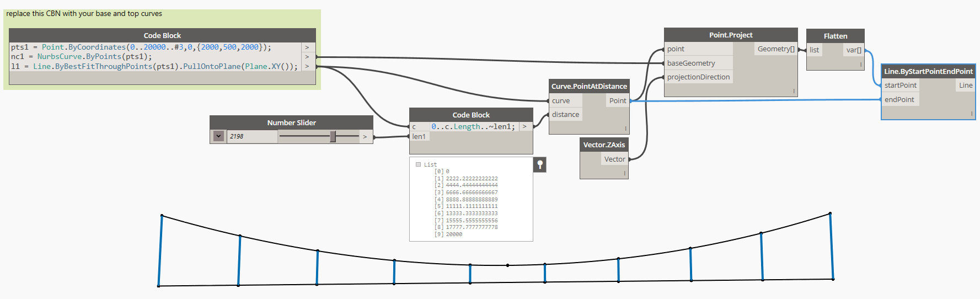Click 'projectionDirection' input port
Viewport: 980px width, 299px height.
click(698, 77)
